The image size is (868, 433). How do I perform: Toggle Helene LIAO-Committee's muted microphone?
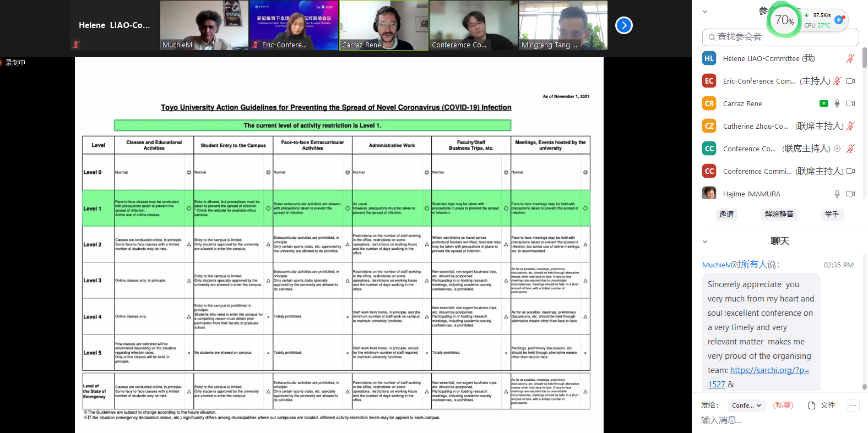850,58
